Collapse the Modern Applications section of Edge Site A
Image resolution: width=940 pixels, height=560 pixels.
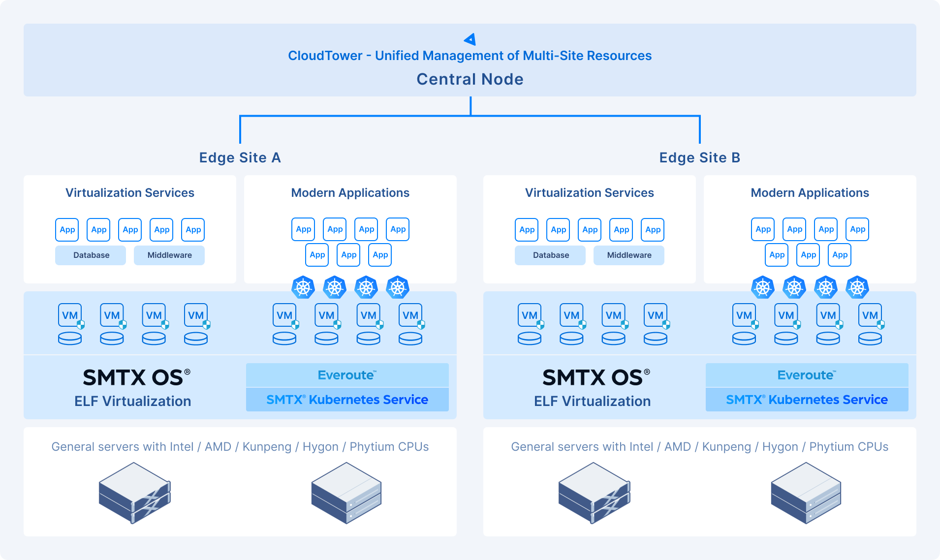tap(350, 192)
